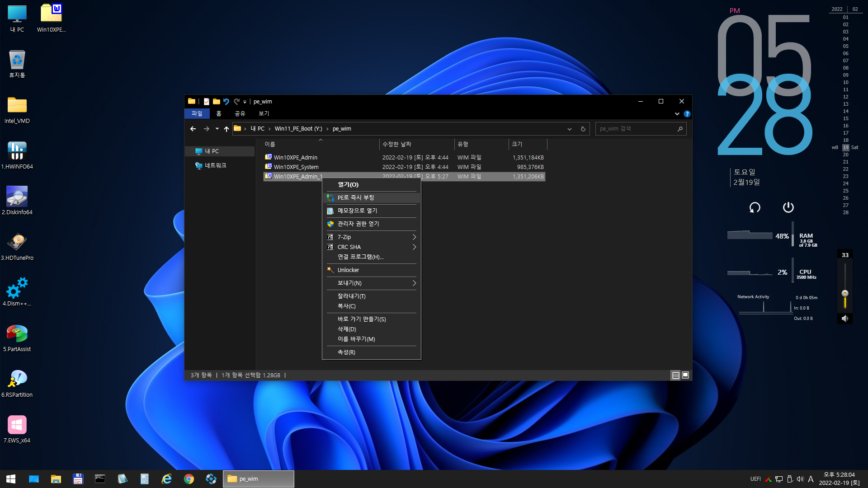Launch 5.PartAssist desktop shortcut
Image resolution: width=868 pixels, height=488 pixels.
pyautogui.click(x=17, y=338)
